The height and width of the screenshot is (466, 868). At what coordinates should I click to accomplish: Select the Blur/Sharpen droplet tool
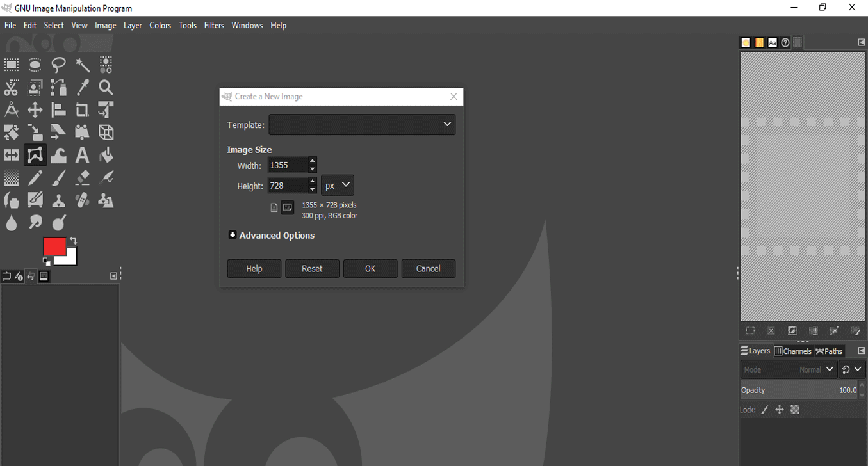coord(12,223)
